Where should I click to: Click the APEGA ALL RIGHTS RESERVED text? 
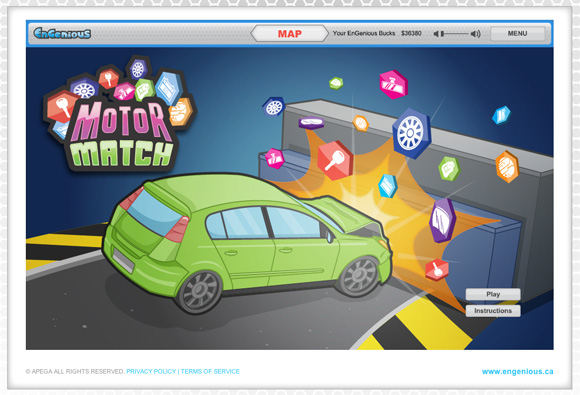[x=75, y=371]
